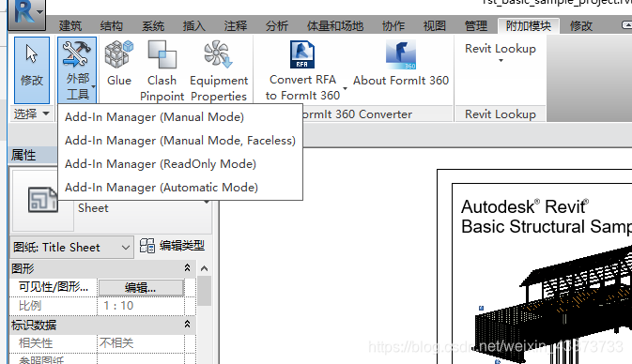Switch to the 插入 ribbon tab
The height and width of the screenshot is (364, 632).
193,26
